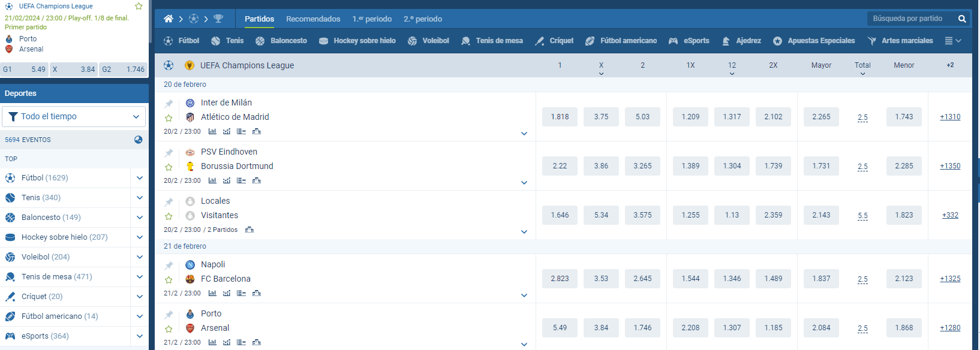Expand the Fútbol (1629) sidebar category
Image resolution: width=980 pixels, height=350 pixels.
click(140, 178)
